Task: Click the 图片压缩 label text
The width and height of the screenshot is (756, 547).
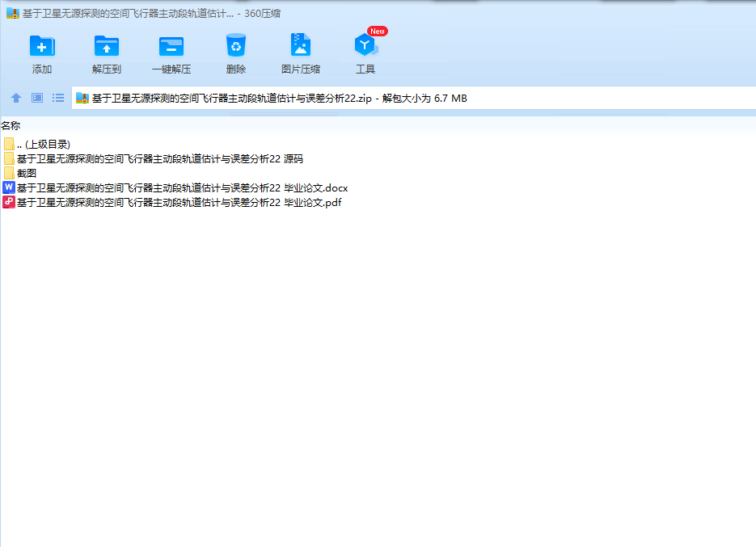Action: (300, 69)
